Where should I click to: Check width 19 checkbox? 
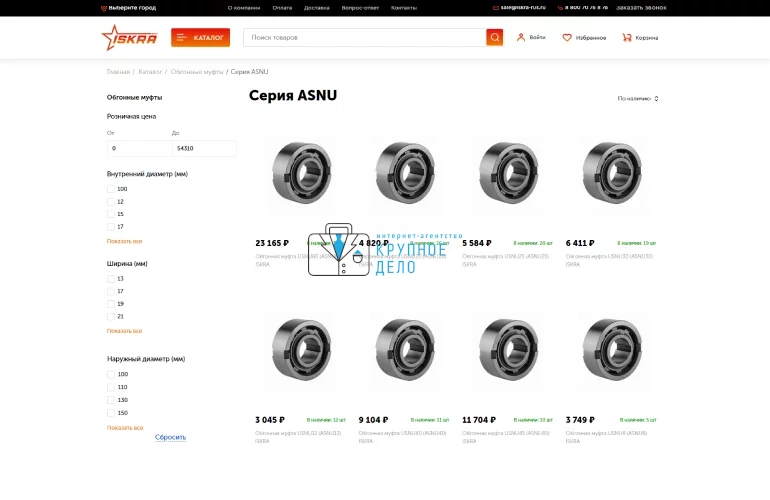click(x=111, y=304)
